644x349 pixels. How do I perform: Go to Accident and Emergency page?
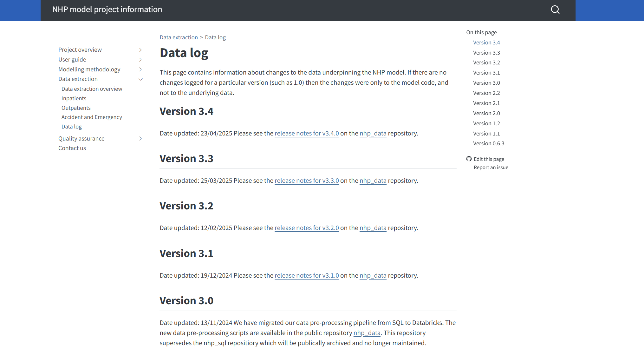pos(92,117)
